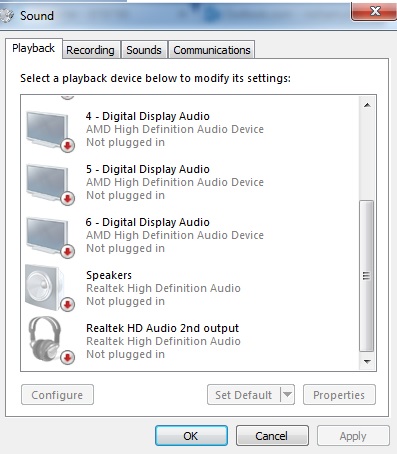This screenshot has width=397, height=454.
Task: Click the Set Default button
Action: (244, 395)
